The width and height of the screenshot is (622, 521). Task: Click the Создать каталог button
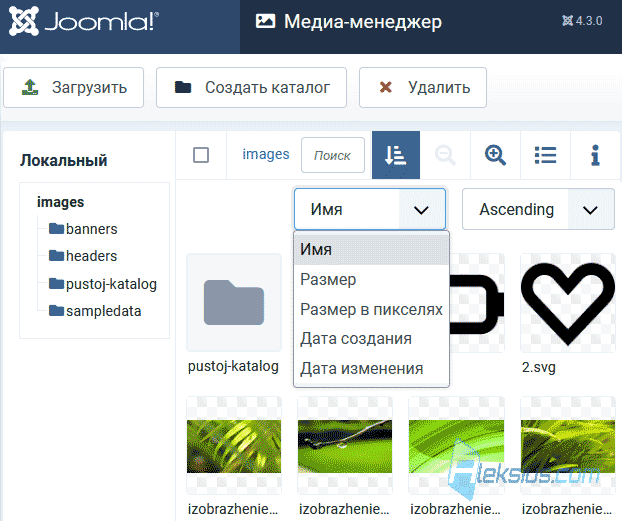point(251,87)
